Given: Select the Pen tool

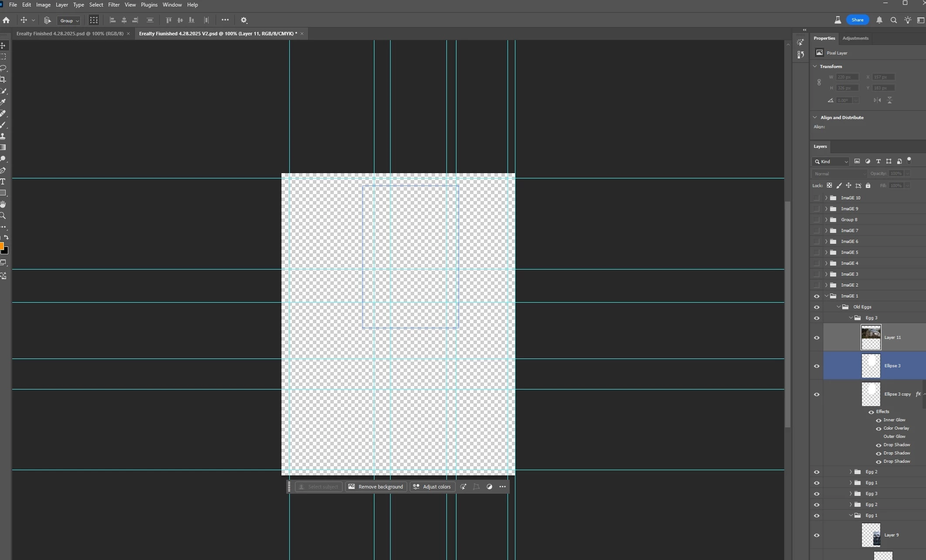Looking at the screenshot, I should point(3,170).
